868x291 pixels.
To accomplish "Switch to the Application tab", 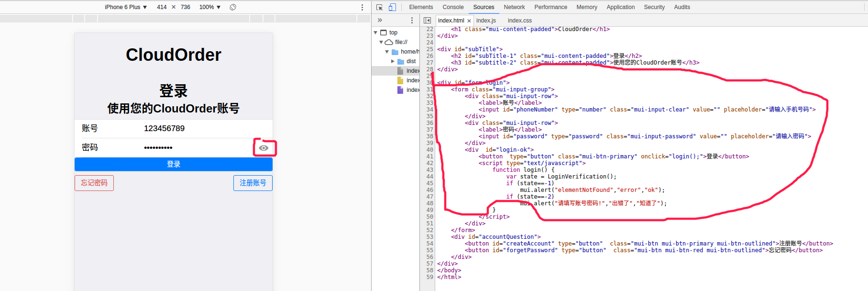I will [x=620, y=7].
